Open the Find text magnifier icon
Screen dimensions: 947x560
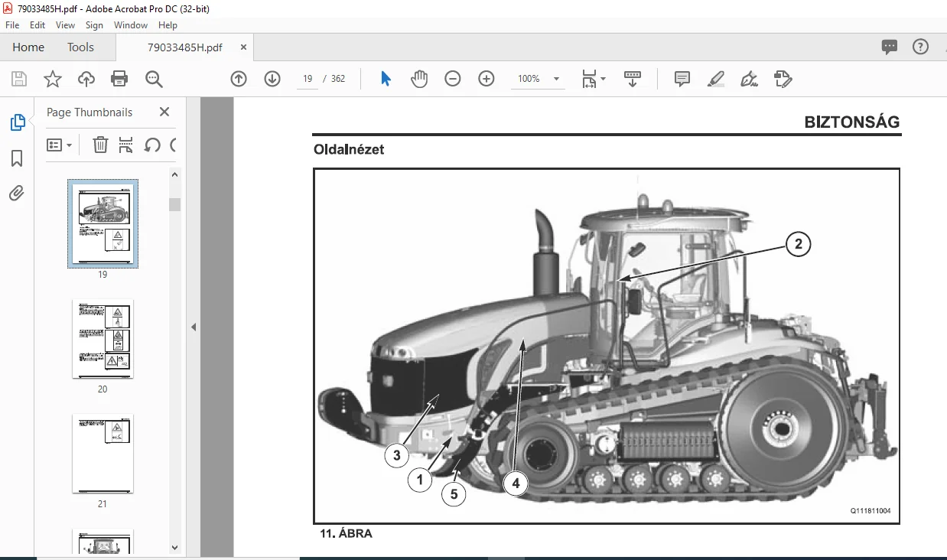(x=154, y=79)
